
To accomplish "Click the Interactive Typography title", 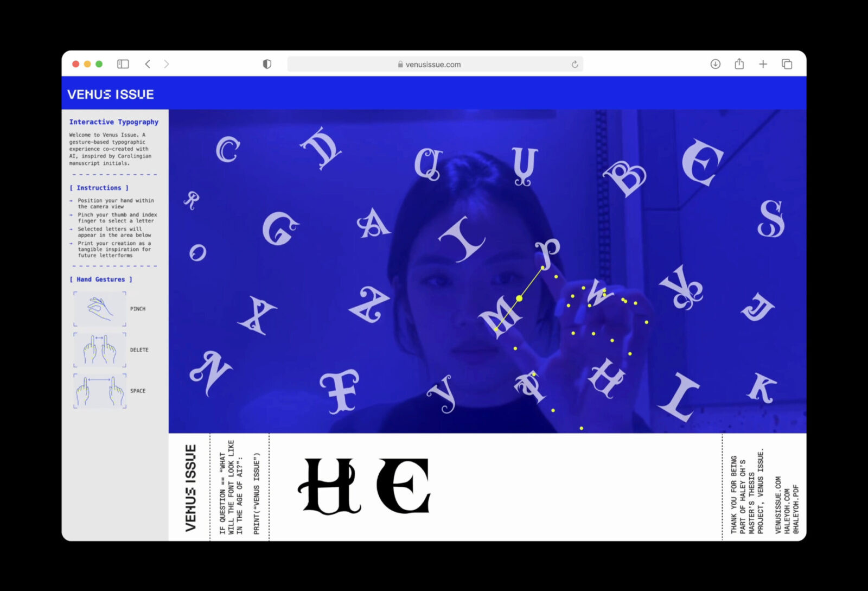I will (x=114, y=122).
